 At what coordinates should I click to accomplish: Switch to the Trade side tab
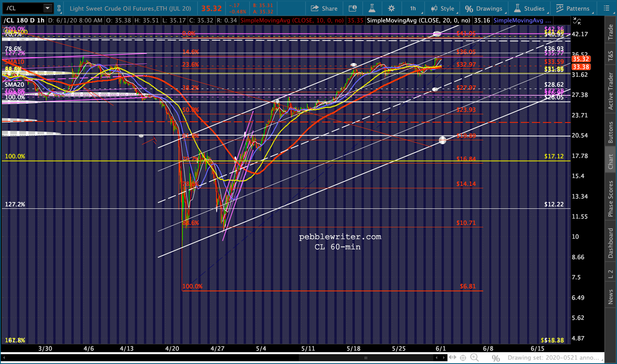coord(610,32)
